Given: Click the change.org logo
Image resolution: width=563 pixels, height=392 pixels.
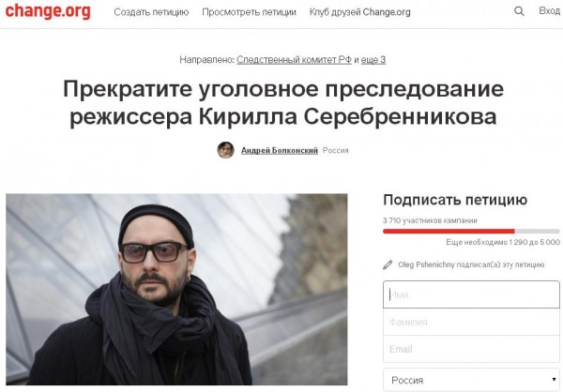Looking at the screenshot, I should click(x=48, y=11).
